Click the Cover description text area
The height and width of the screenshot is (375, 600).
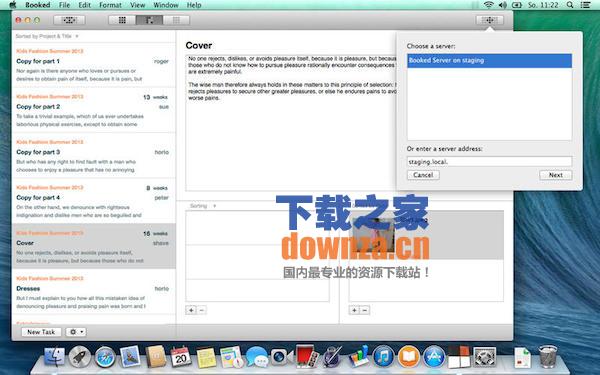coord(291,122)
